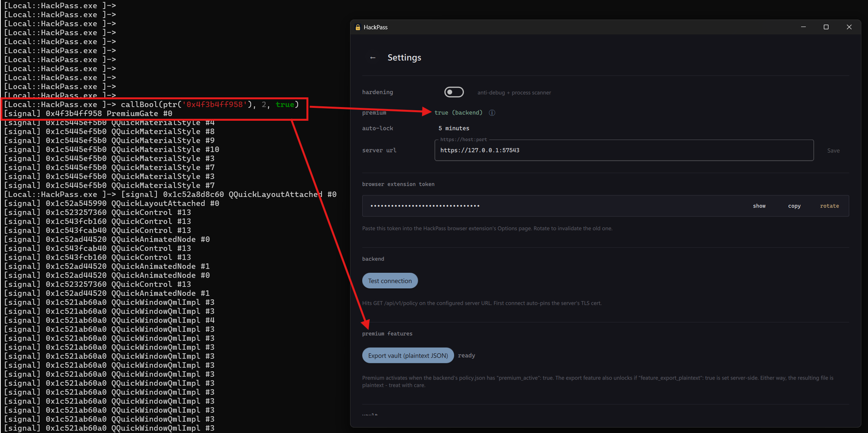Screen dimensions: 868x433
Task: Click the HackPass lock icon in title bar
Action: [x=358, y=27]
